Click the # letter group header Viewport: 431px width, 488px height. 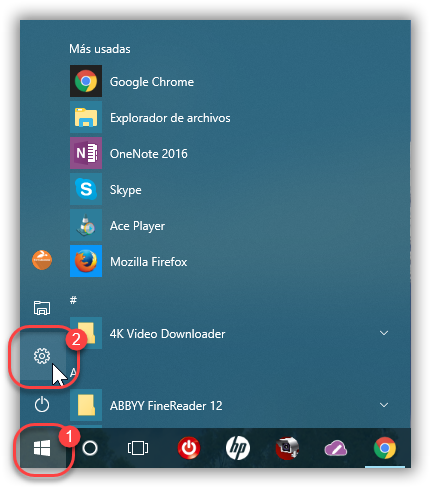73,300
